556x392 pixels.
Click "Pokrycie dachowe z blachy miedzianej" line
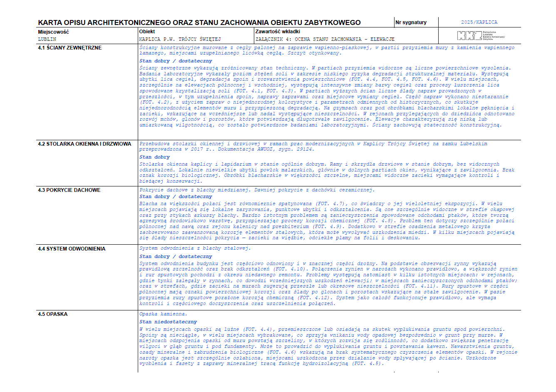[257, 190]
